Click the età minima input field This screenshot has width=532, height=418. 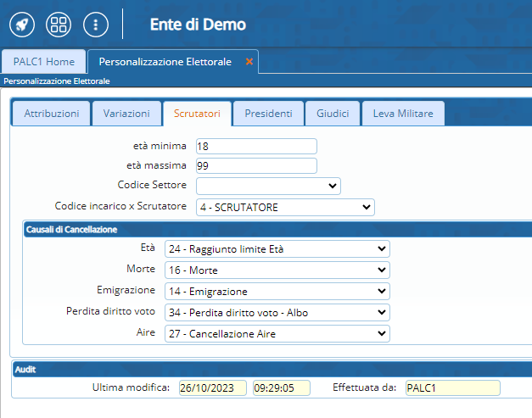pyautogui.click(x=255, y=146)
